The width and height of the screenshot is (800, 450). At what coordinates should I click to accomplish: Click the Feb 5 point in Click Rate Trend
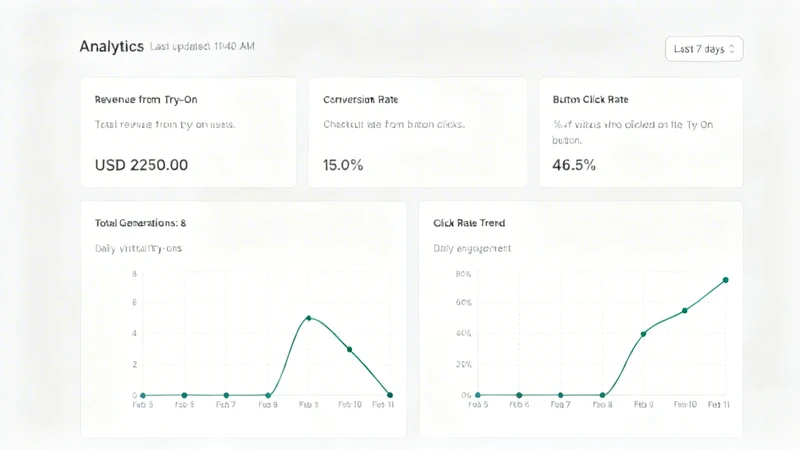pyautogui.click(x=478, y=395)
